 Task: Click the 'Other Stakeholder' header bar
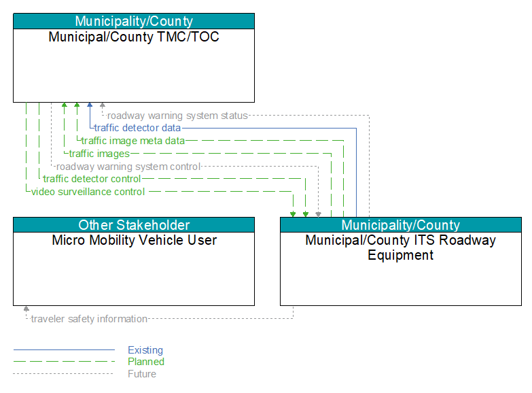[x=134, y=225]
